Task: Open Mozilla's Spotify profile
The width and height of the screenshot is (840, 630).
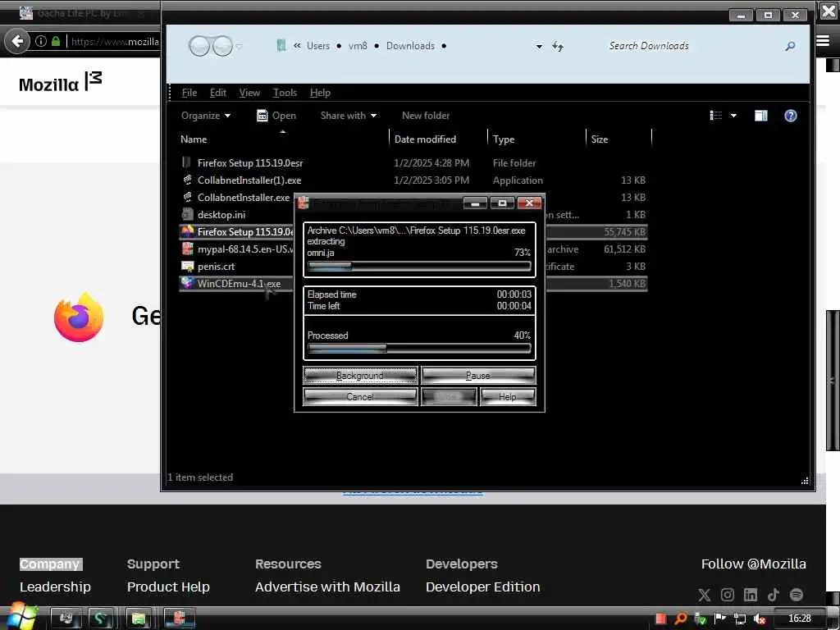Action: coord(796,595)
